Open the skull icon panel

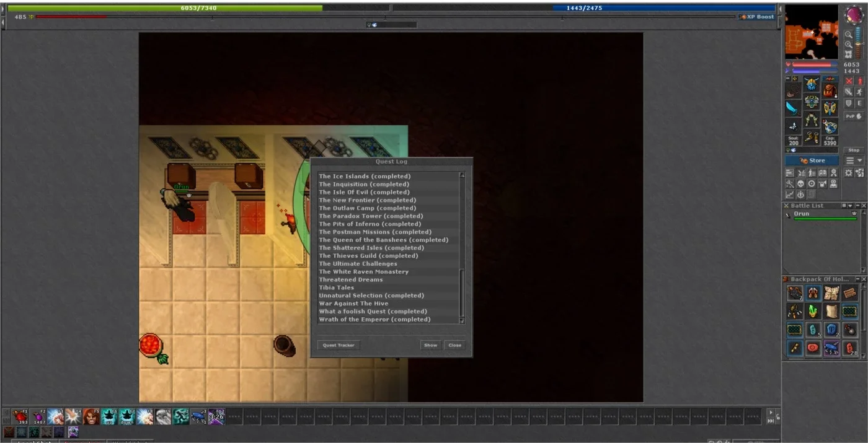click(800, 183)
